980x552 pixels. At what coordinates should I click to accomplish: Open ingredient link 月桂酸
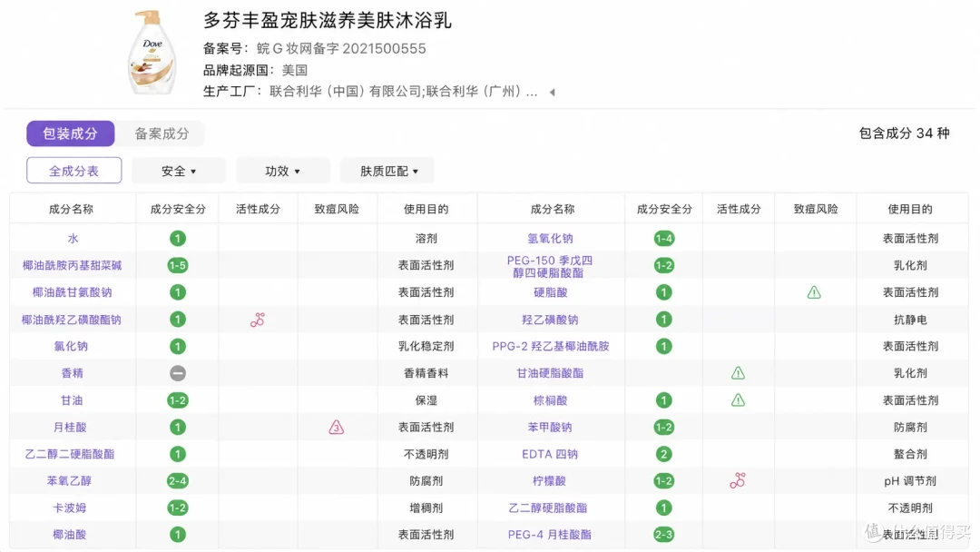coord(70,428)
